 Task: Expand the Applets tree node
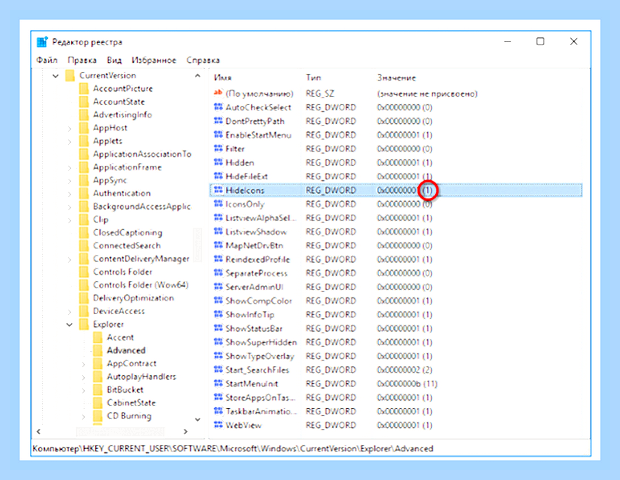point(70,142)
